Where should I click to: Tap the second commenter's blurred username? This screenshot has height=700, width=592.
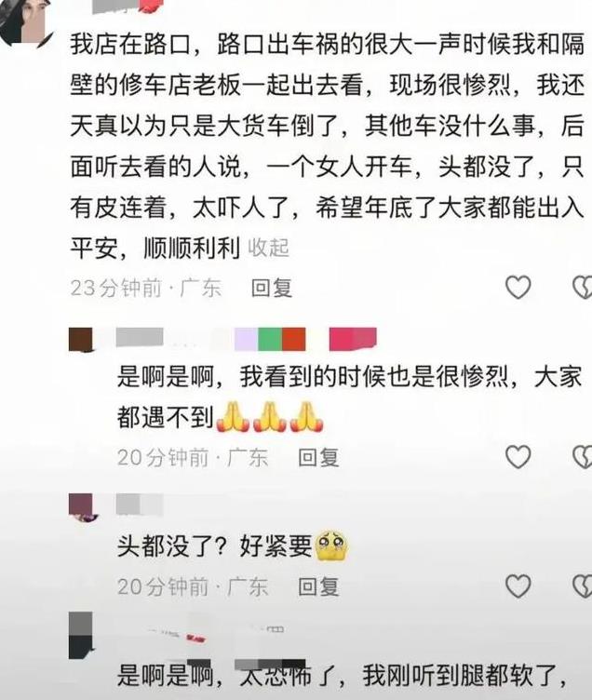(x=140, y=337)
